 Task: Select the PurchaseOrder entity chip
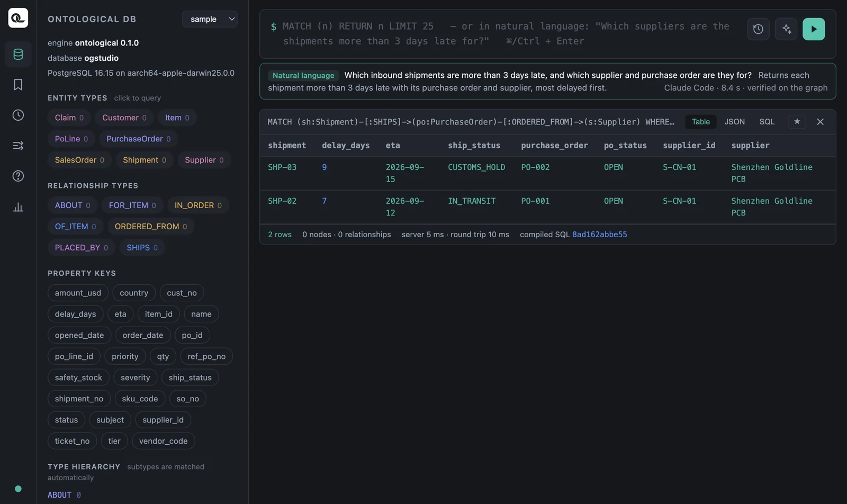coord(139,139)
